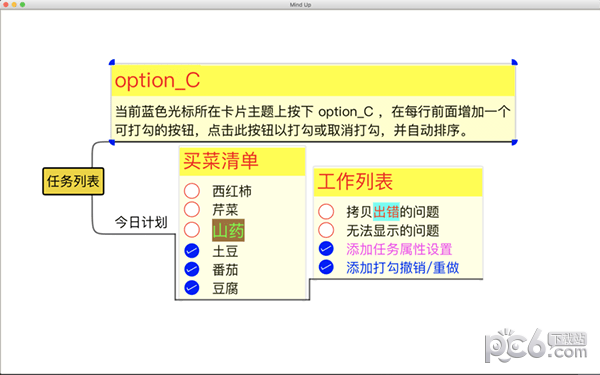Check the 无法显示的问题 task circle
Image resolution: width=600 pixels, height=375 pixels.
coord(326,230)
